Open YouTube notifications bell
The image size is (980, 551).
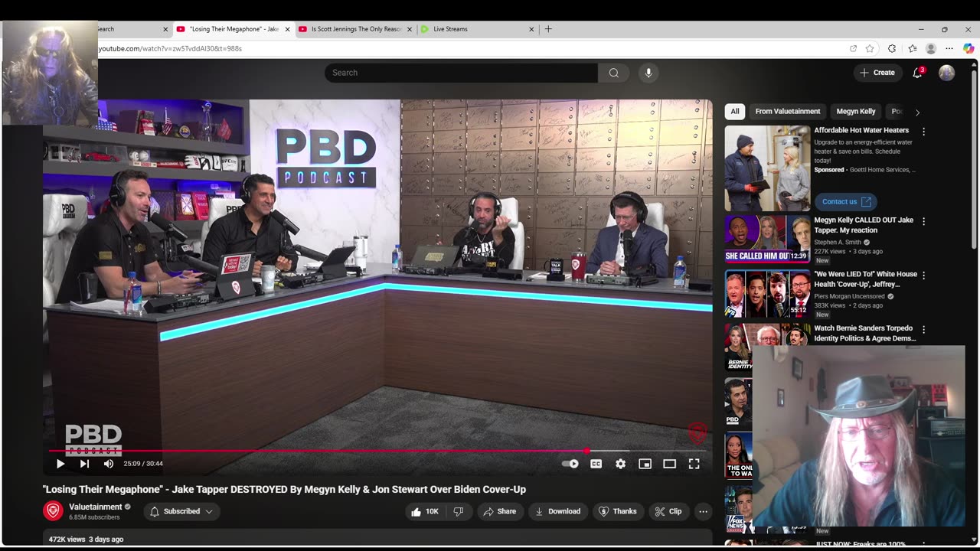tap(917, 73)
